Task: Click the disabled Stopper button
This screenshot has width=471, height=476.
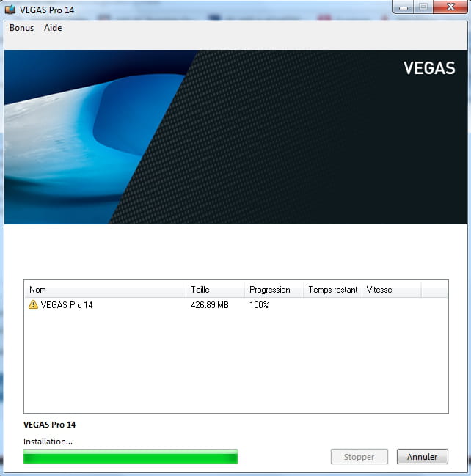Action: coord(359,457)
